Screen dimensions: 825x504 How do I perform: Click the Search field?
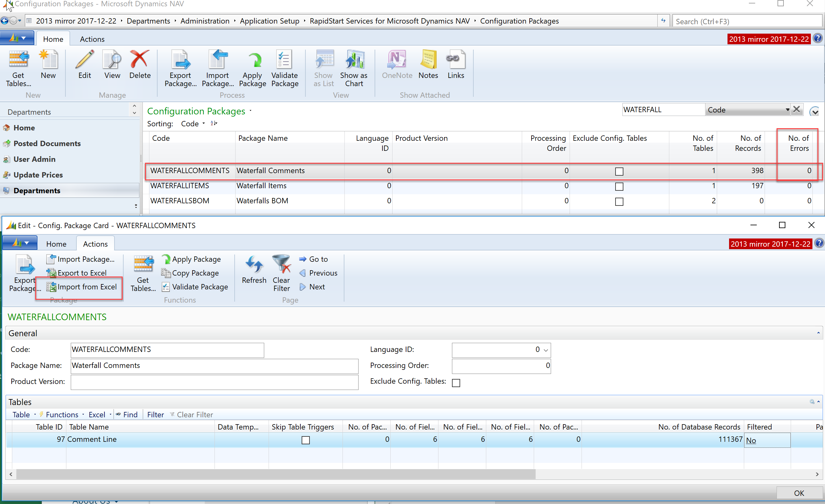[747, 21]
